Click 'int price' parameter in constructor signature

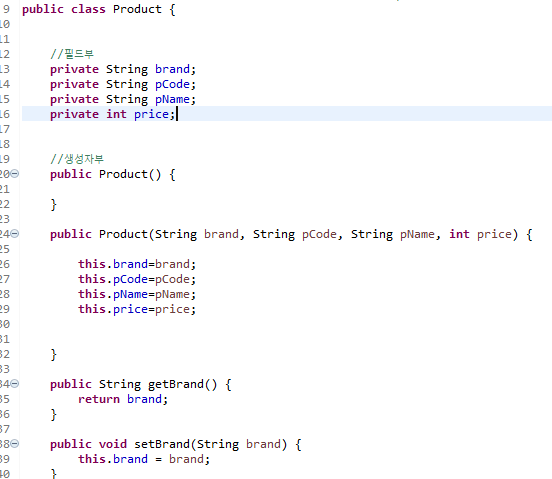(x=480, y=234)
